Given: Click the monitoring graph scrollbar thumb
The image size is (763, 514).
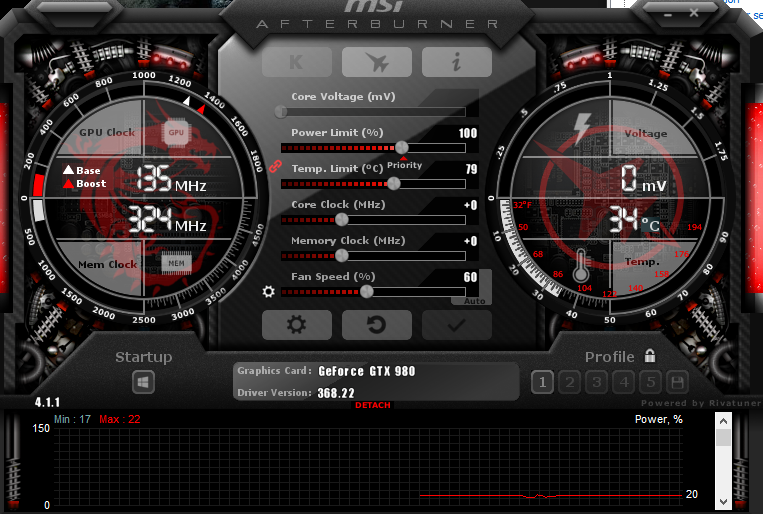Looking at the screenshot, I should coord(723,437).
